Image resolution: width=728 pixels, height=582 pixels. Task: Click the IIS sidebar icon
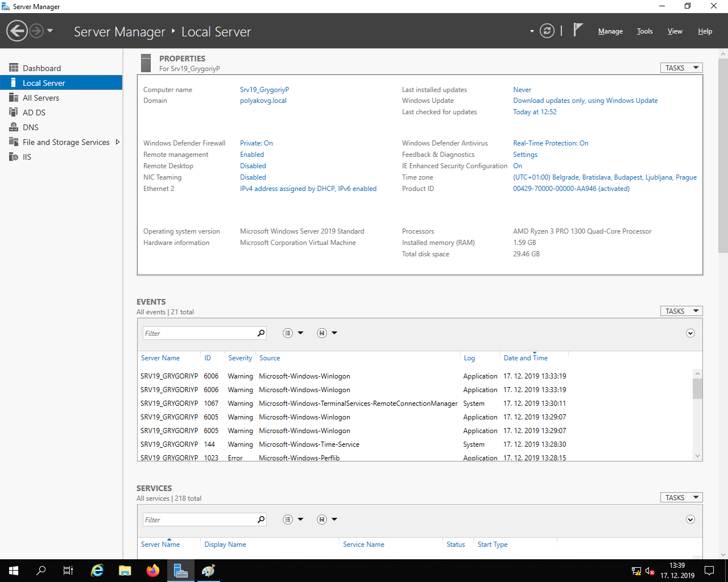[x=14, y=157]
